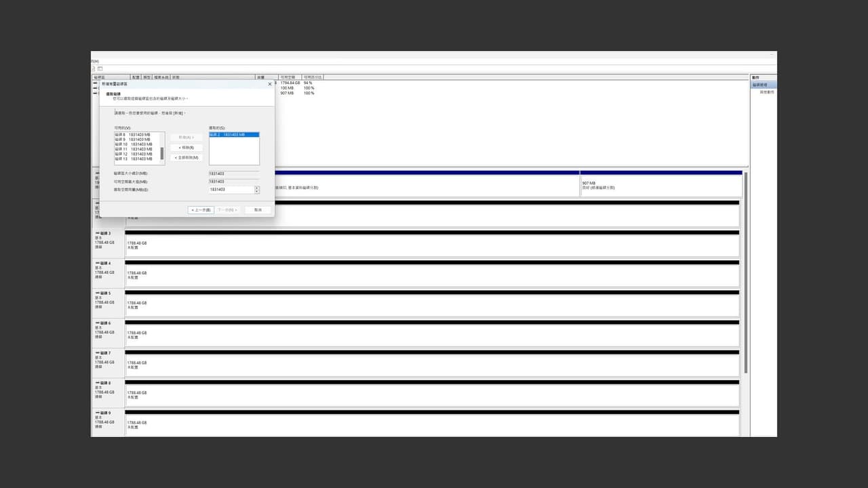Decrease space amount with stepper down arrow

click(x=257, y=192)
